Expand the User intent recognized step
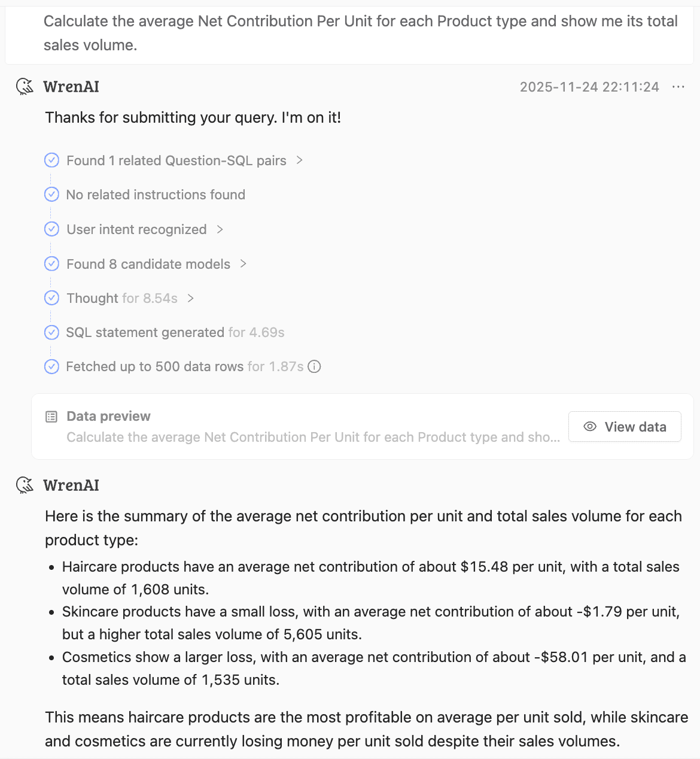700x759 pixels. coord(220,229)
